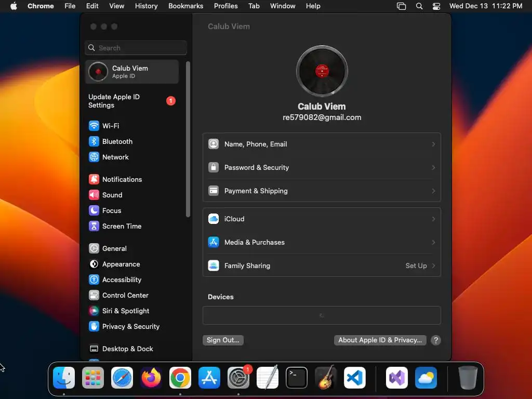Open the Bookmarks menu

pos(186,6)
